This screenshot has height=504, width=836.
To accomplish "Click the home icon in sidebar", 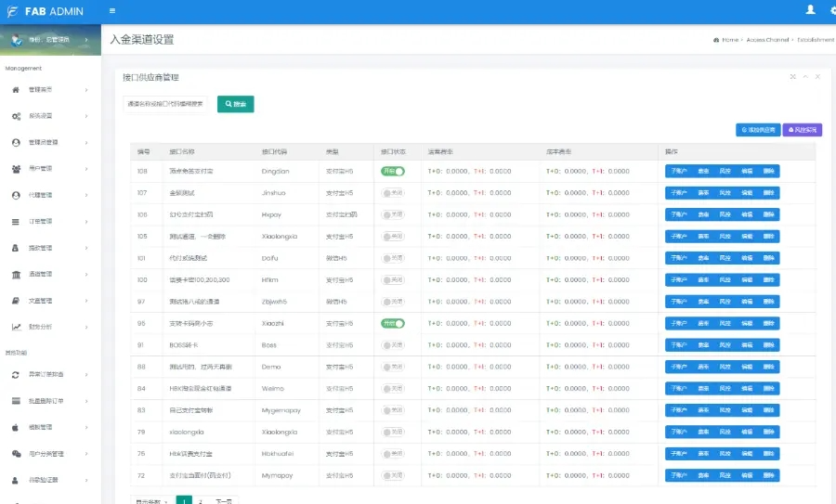I will coord(16,90).
